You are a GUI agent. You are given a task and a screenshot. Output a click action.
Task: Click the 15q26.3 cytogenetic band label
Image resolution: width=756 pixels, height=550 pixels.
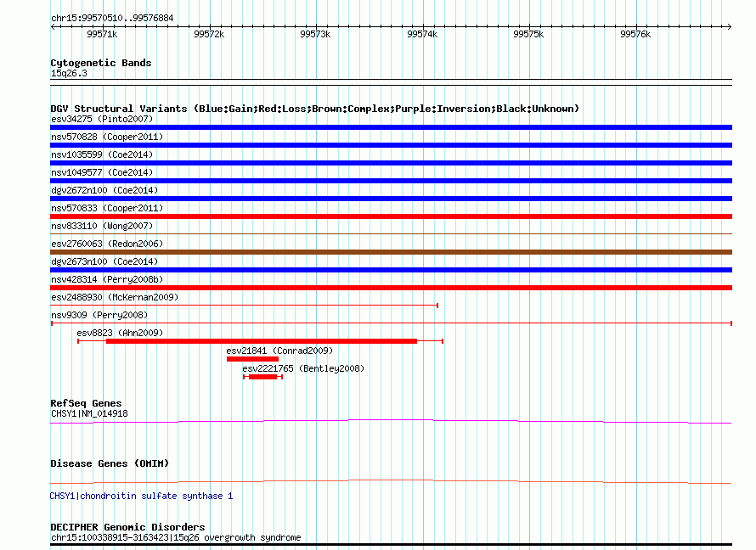click(69, 73)
